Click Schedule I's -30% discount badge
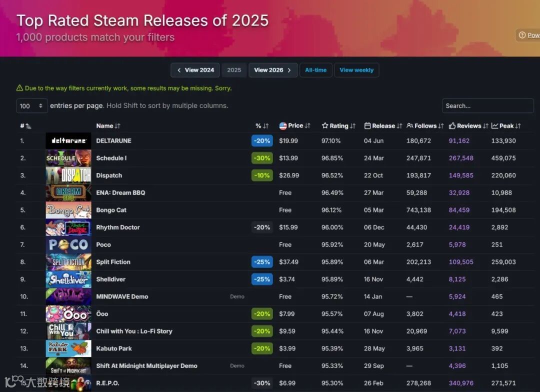The image size is (540, 392). pos(262,158)
